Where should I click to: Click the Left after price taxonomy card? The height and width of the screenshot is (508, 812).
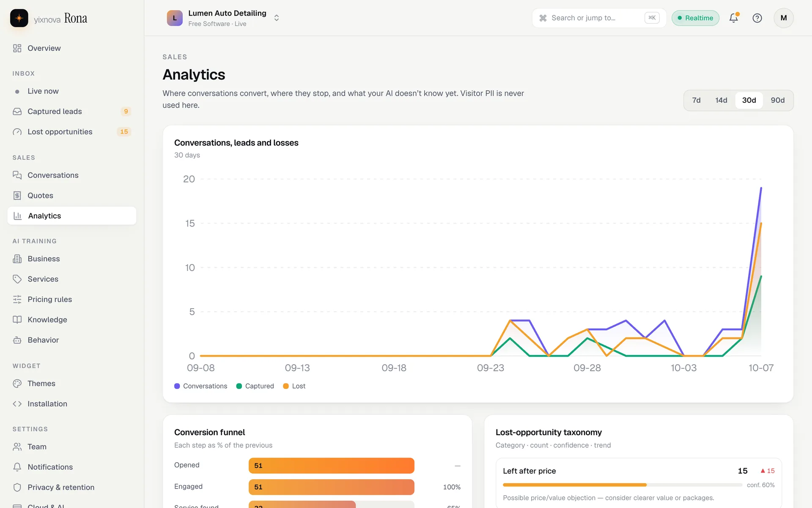click(x=639, y=483)
